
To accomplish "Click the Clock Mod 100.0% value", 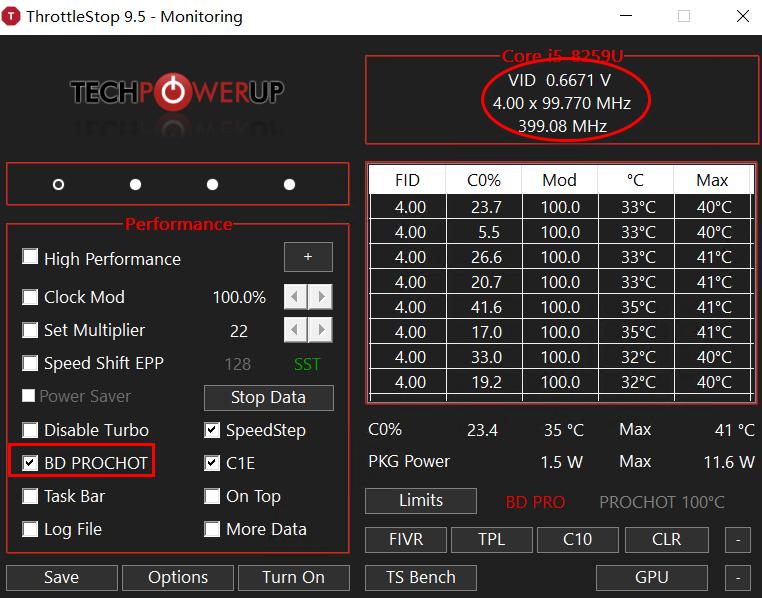I will coord(239,297).
